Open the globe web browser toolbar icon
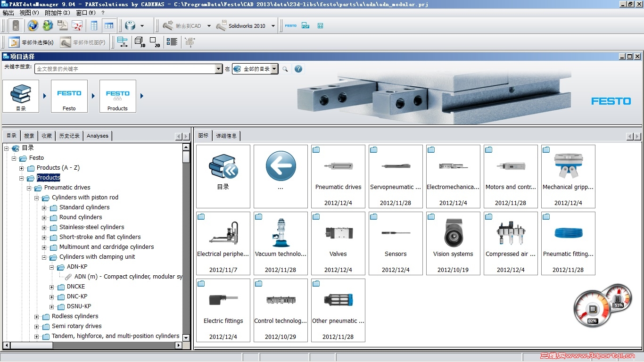This screenshot has width=644, height=362. coord(33,25)
